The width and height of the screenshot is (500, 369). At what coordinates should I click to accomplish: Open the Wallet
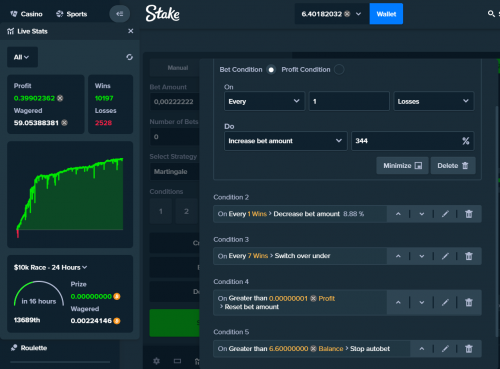pos(386,14)
